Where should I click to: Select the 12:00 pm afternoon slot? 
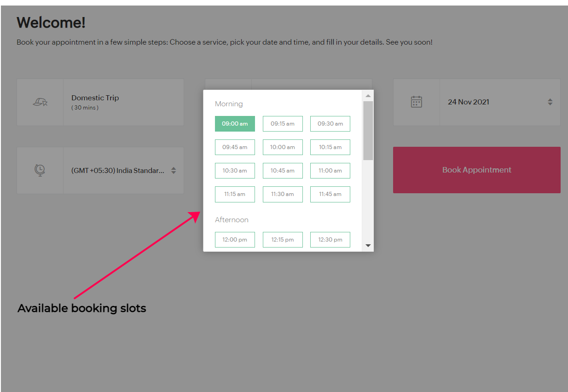tap(235, 240)
